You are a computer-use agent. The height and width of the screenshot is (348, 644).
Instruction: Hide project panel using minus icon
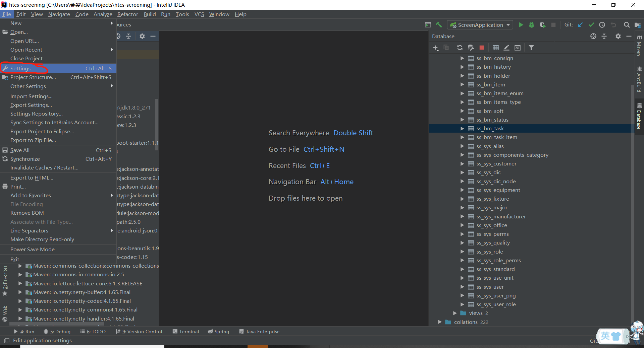pyautogui.click(x=153, y=36)
